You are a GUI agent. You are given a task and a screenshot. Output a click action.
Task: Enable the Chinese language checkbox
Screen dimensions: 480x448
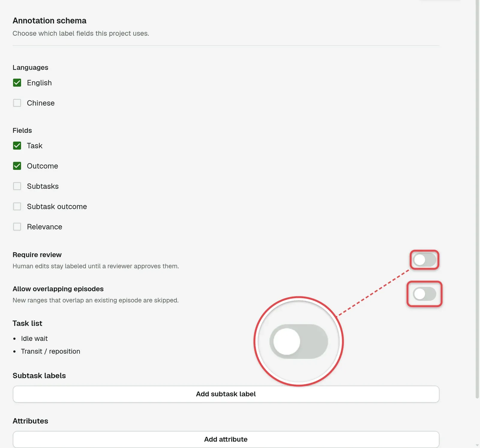(x=17, y=103)
